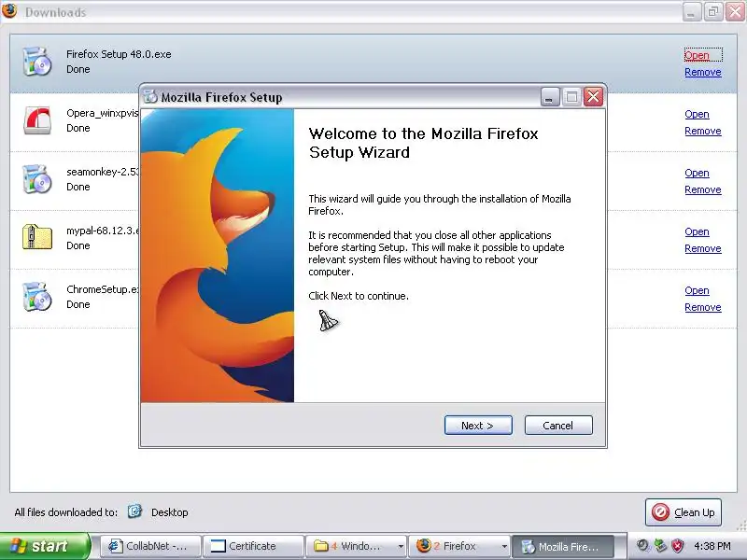Click the ChromeSetup file name
Viewport: 747px width, 560px height.
tap(103, 289)
